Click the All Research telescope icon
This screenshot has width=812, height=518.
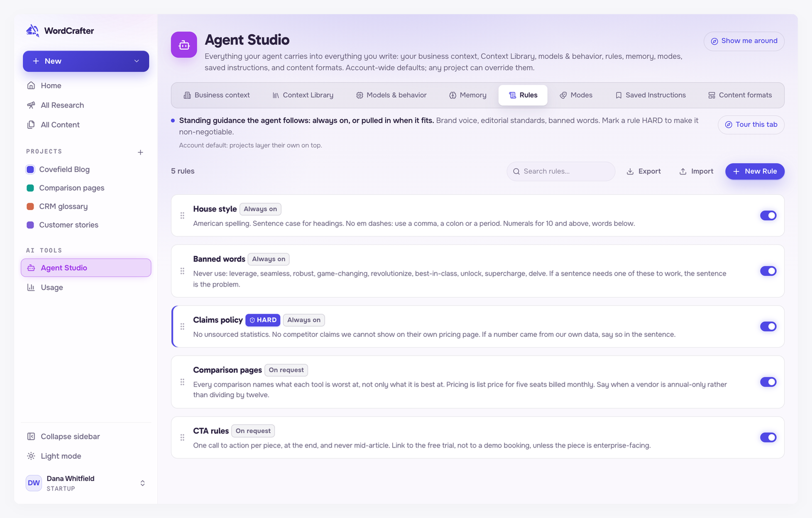pos(31,105)
